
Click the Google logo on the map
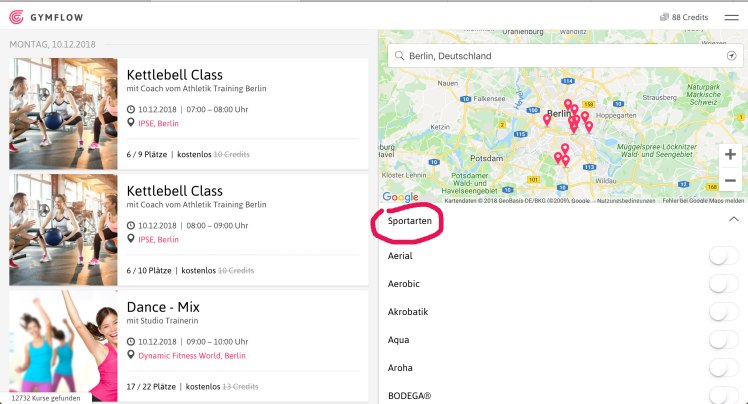pyautogui.click(x=400, y=197)
